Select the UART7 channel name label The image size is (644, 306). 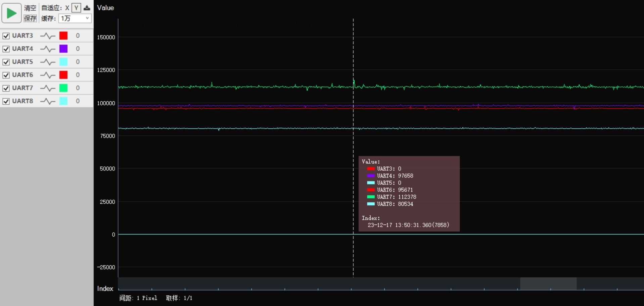[22, 88]
